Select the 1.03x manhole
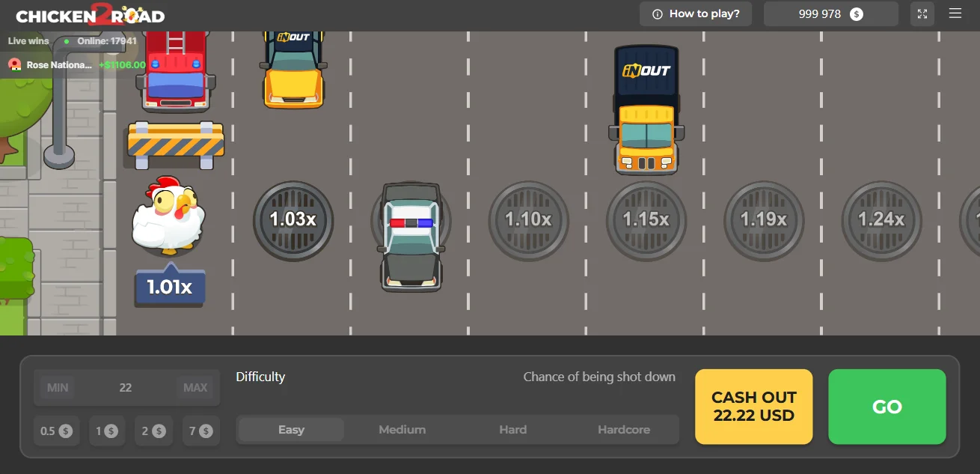Screen dimensions: 980x474 tap(293, 220)
